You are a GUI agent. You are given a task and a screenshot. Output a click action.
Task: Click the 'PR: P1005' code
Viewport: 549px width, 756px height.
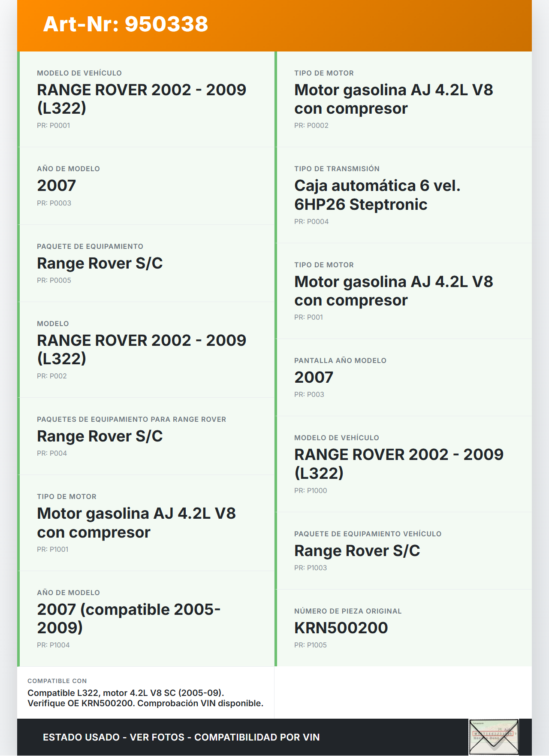(x=311, y=645)
